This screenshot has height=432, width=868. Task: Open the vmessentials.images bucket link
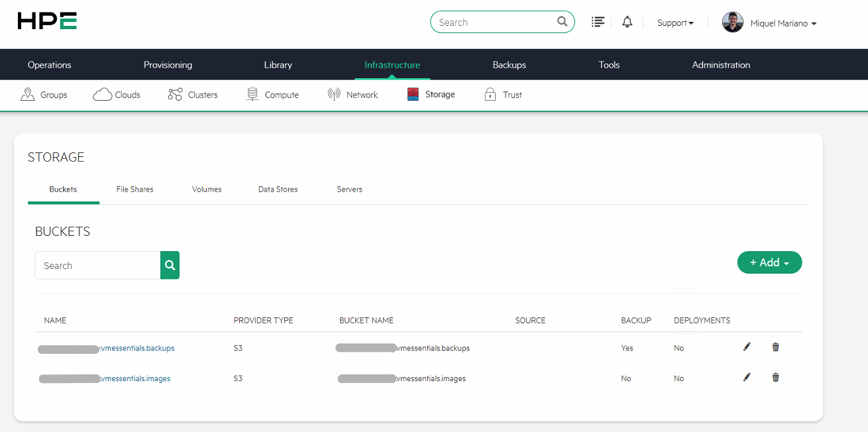pyautogui.click(x=135, y=378)
